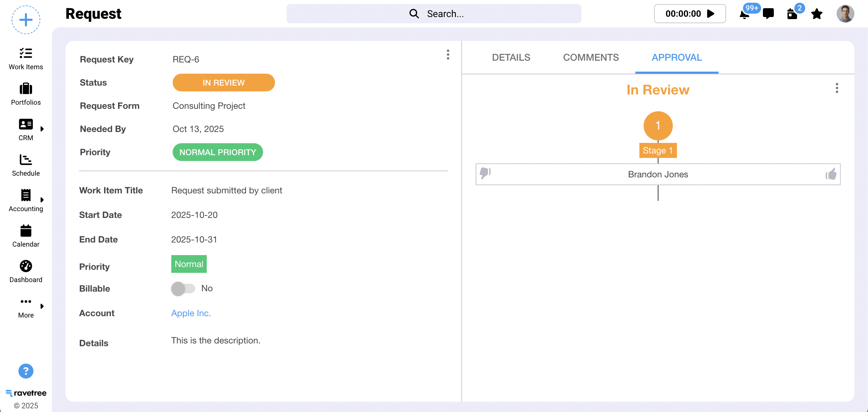The image size is (868, 412).
Task: Approve with thumbs-up for Brandon Jones
Action: pos(831,174)
